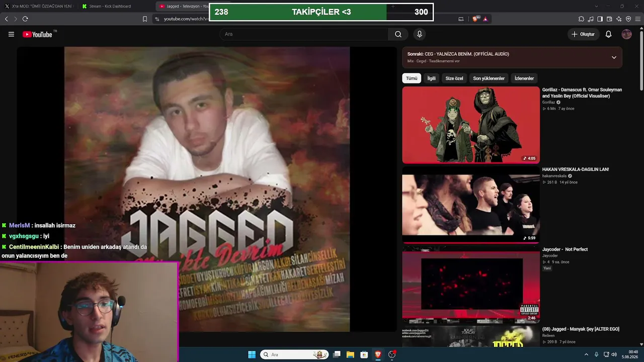
Task: Select the İzlenenler filter chip
Action: pos(524,78)
